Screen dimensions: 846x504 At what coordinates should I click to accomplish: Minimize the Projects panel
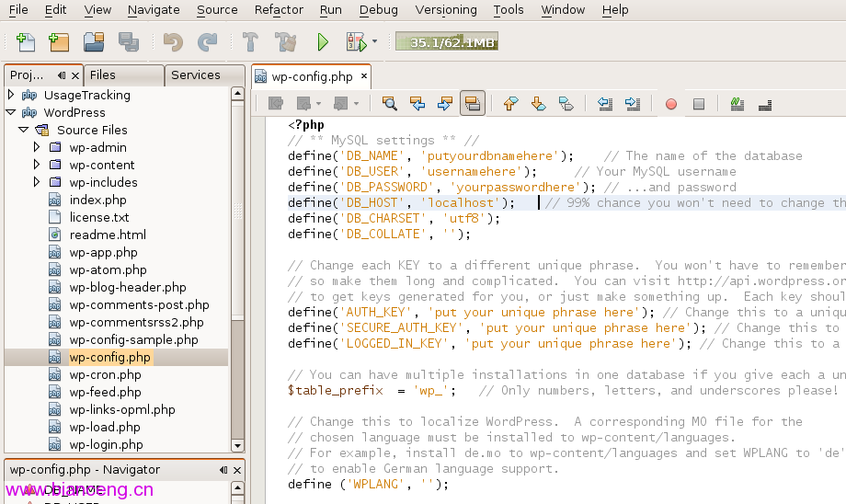pyautogui.click(x=62, y=75)
